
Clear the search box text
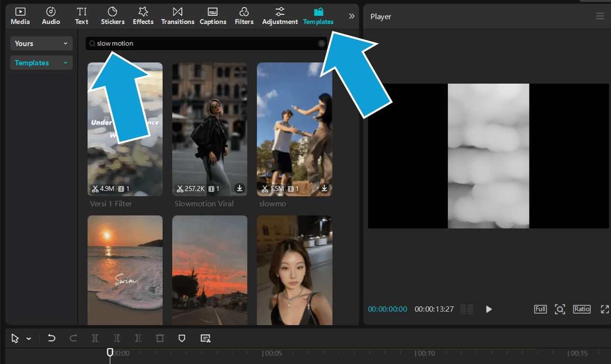click(321, 43)
